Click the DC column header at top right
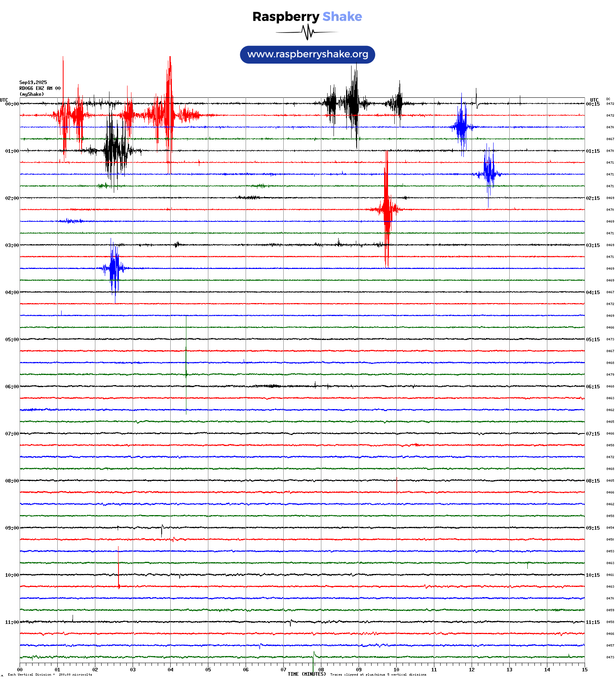616x680 pixels. click(x=608, y=99)
